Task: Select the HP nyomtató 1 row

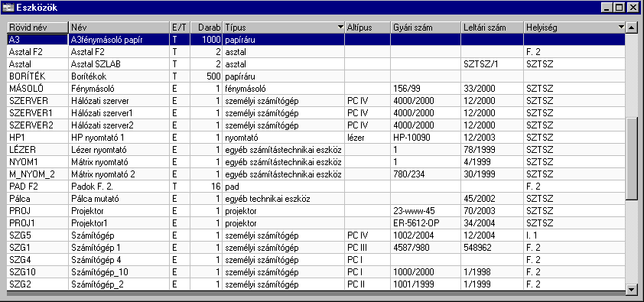Action: (x=316, y=138)
